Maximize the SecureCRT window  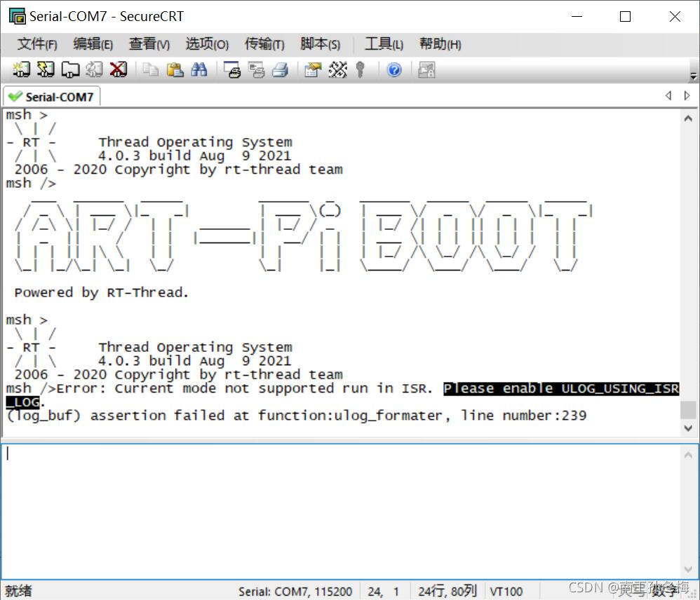tap(626, 17)
